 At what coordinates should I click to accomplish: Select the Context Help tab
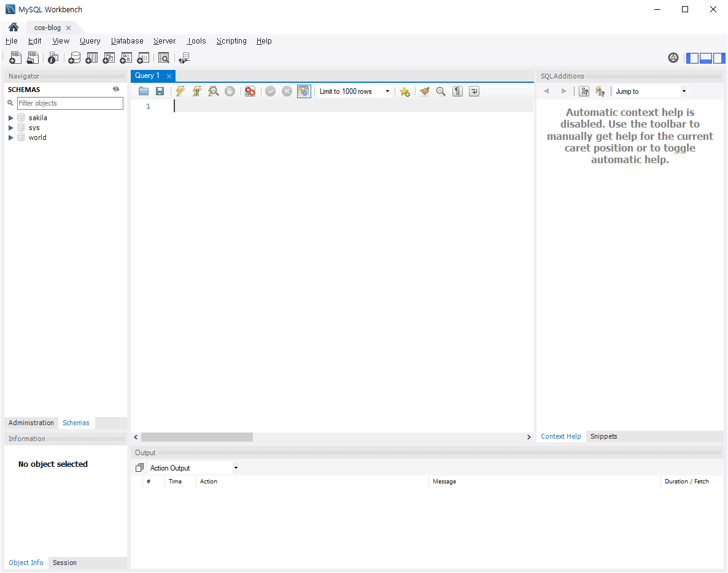[561, 436]
